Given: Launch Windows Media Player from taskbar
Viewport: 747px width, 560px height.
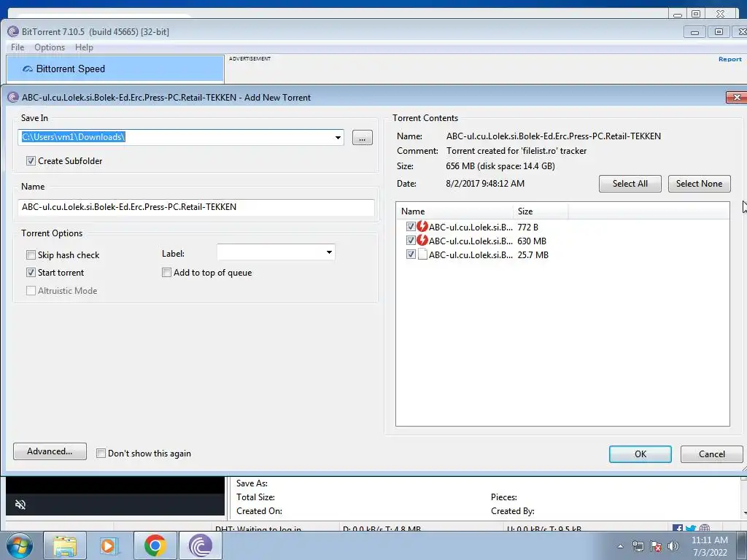Looking at the screenshot, I should [x=109, y=545].
